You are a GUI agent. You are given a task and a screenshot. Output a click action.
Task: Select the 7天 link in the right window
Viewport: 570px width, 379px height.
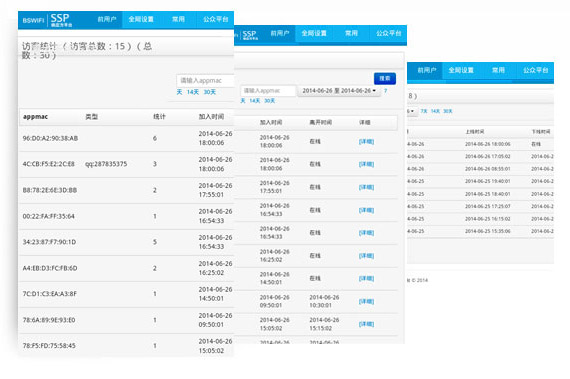424,111
